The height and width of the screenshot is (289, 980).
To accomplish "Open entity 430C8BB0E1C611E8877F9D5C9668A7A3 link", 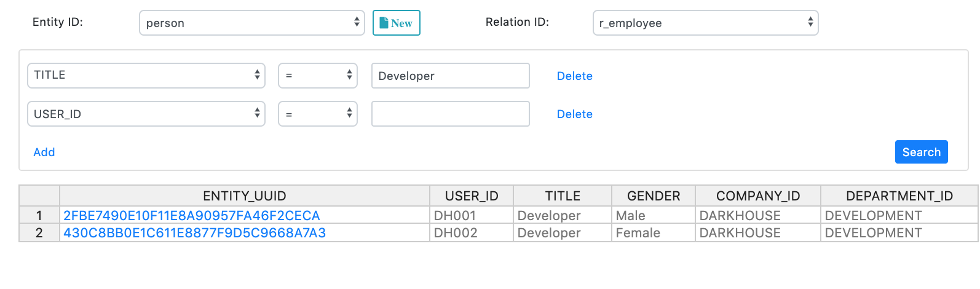I will (x=194, y=233).
